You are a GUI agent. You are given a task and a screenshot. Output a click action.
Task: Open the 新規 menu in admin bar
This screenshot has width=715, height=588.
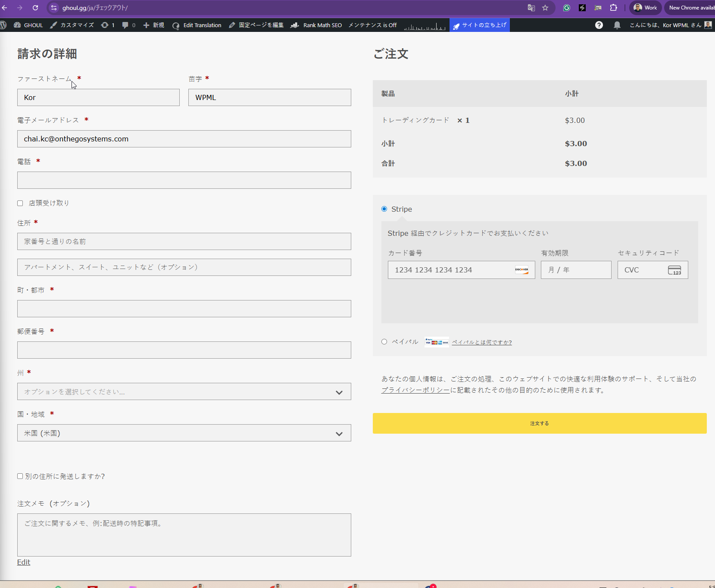(154, 25)
